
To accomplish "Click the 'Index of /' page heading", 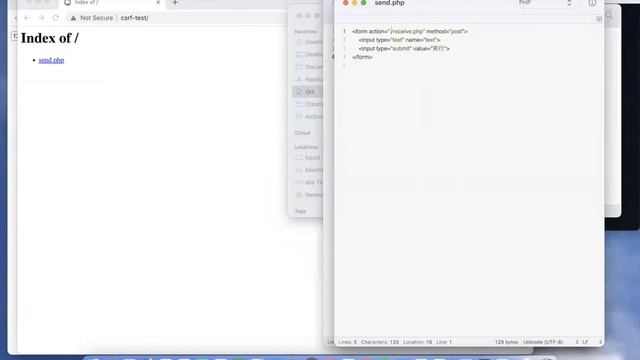I will tap(49, 38).
